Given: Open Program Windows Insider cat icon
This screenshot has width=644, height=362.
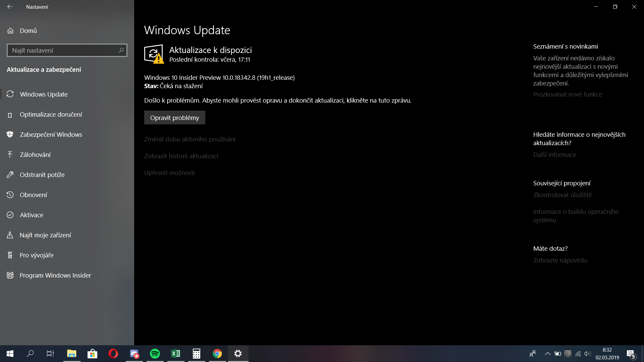Looking at the screenshot, I should [x=10, y=275].
